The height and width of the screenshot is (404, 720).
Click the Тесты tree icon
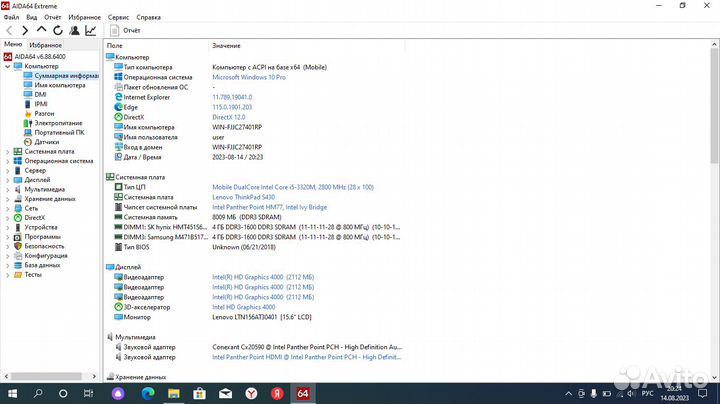click(x=18, y=275)
